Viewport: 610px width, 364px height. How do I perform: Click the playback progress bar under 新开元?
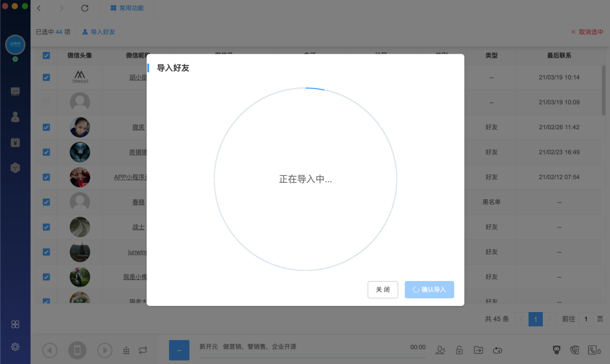click(312, 357)
